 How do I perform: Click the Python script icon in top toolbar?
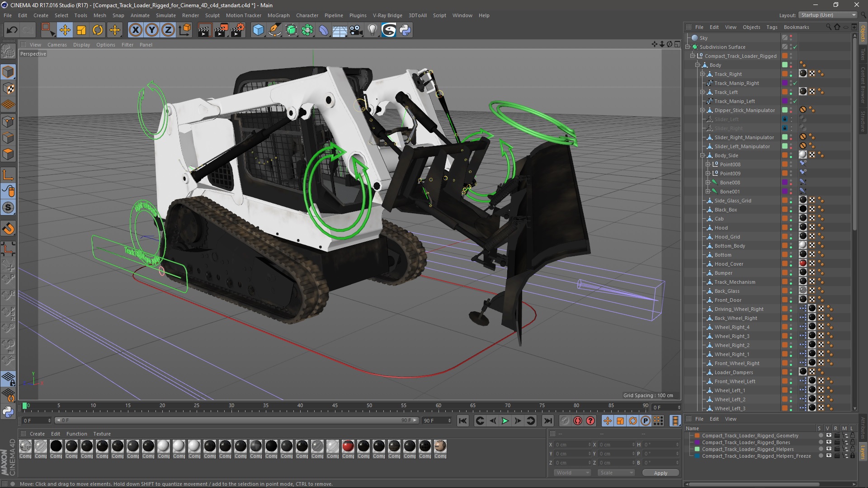406,30
